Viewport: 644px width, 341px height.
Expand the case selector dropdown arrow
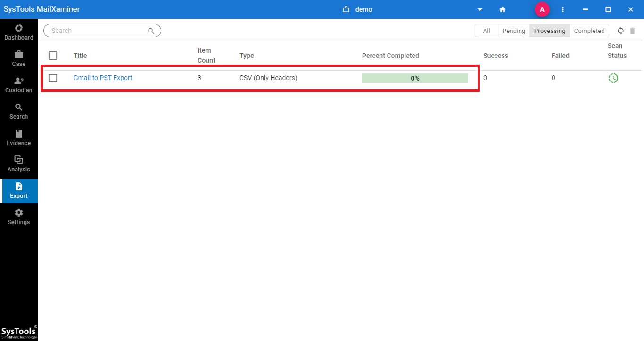[x=480, y=9]
